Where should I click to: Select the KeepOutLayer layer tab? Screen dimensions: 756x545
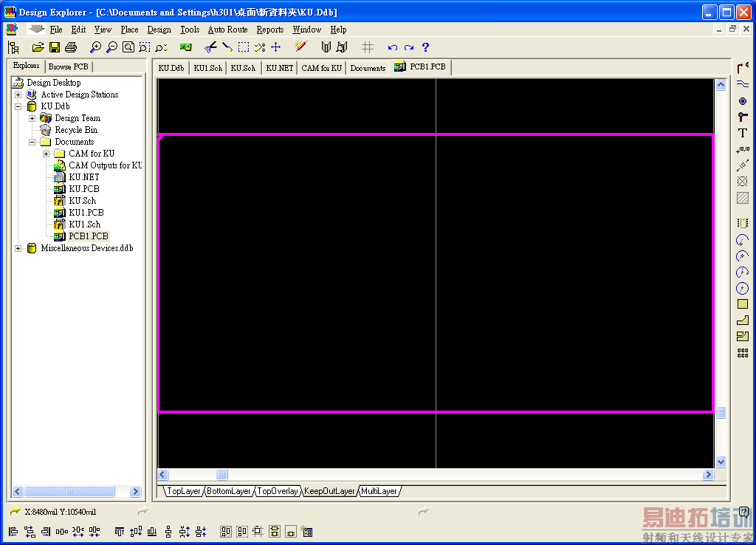click(x=329, y=491)
